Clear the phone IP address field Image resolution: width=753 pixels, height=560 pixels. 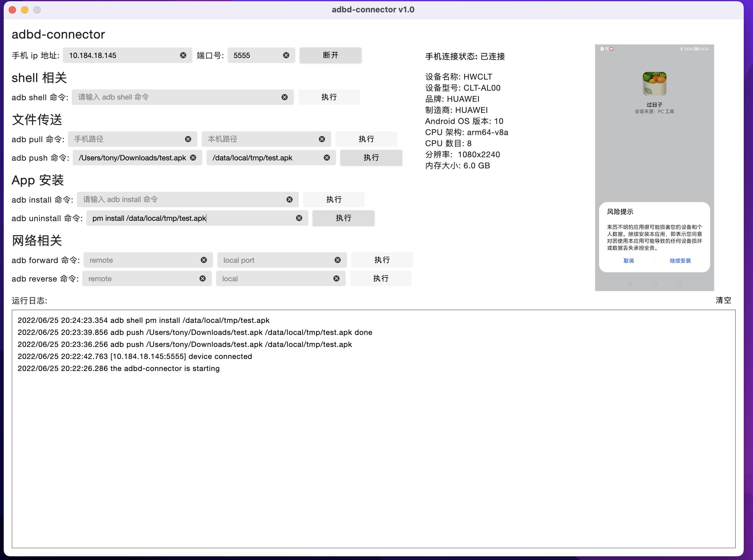tap(183, 55)
